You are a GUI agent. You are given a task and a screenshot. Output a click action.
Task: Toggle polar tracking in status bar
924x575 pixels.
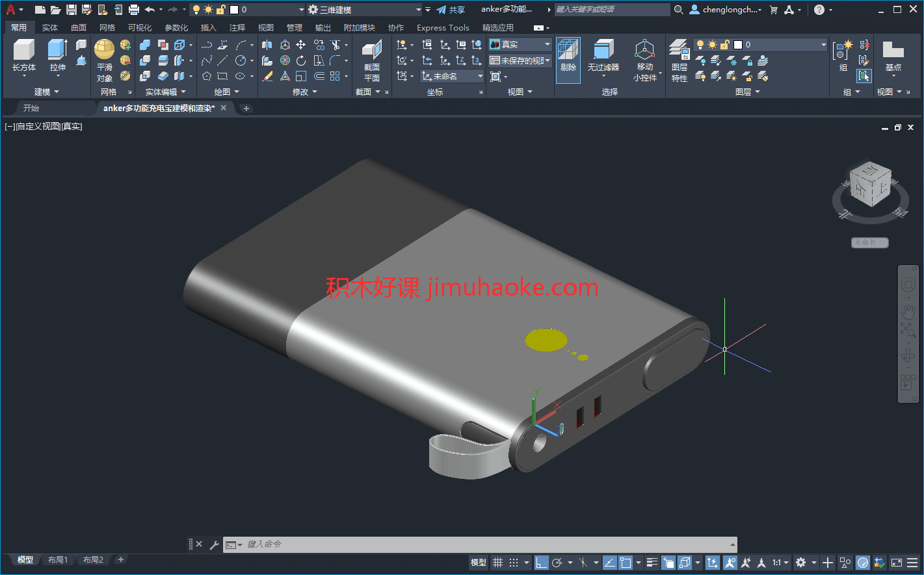click(557, 563)
